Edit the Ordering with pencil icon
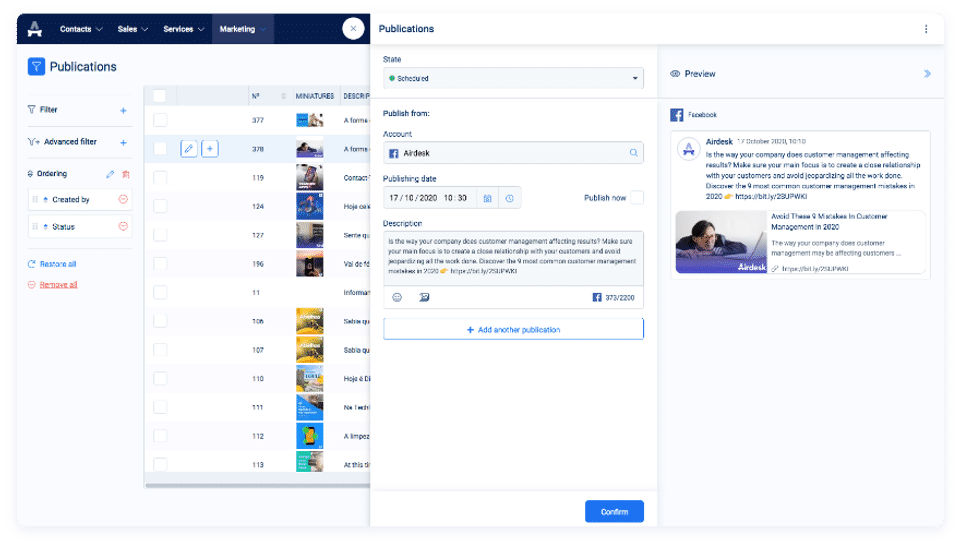960x545 pixels. [x=110, y=174]
